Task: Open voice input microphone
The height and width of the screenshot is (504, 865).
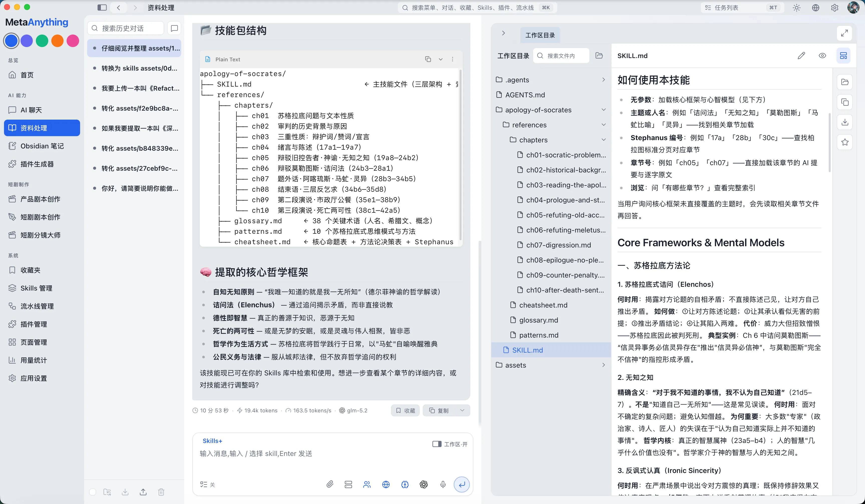Action: tap(443, 484)
